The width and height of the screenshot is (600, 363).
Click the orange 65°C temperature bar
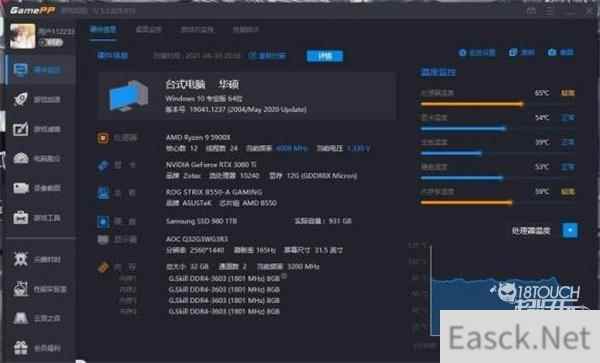point(472,104)
